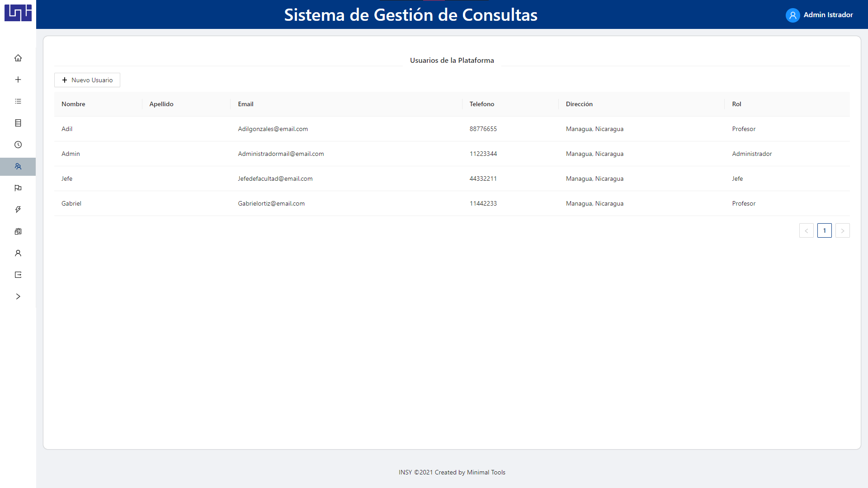This screenshot has width=868, height=488.
Task: Go to previous page arrow
Action: [x=806, y=230]
